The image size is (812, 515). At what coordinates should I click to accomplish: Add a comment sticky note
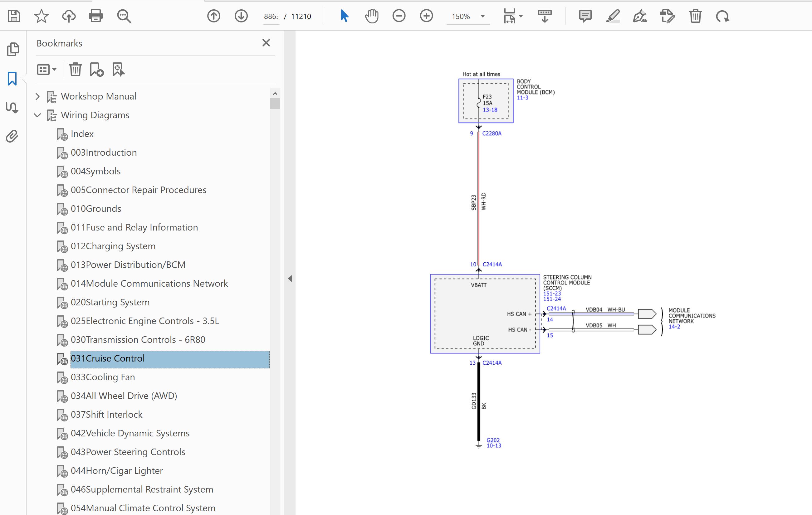pos(585,16)
